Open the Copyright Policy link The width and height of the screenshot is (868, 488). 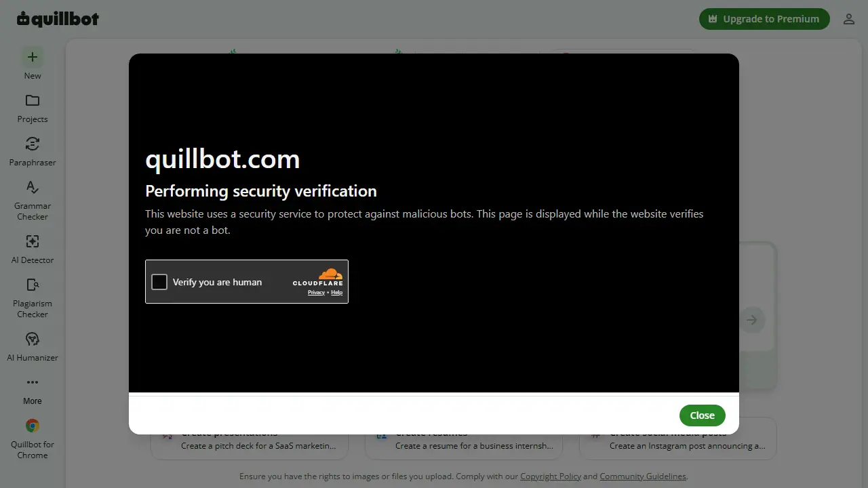point(551,476)
